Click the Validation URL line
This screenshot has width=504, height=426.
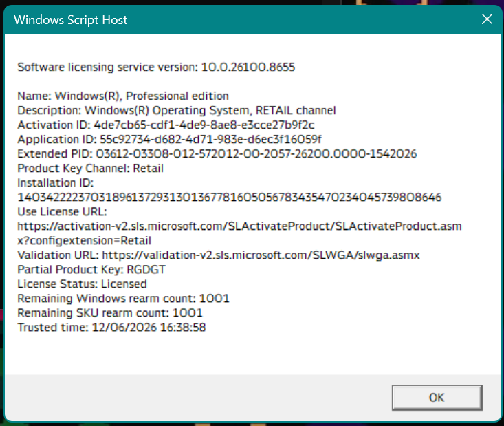tap(219, 255)
